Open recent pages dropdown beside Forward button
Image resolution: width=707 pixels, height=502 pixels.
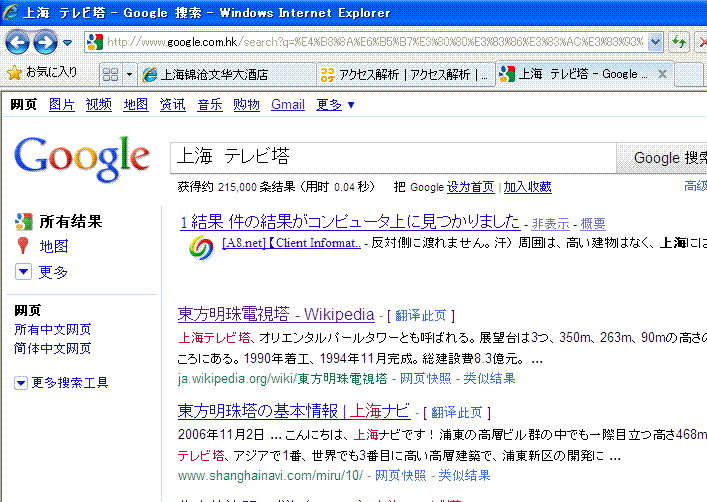(68, 43)
